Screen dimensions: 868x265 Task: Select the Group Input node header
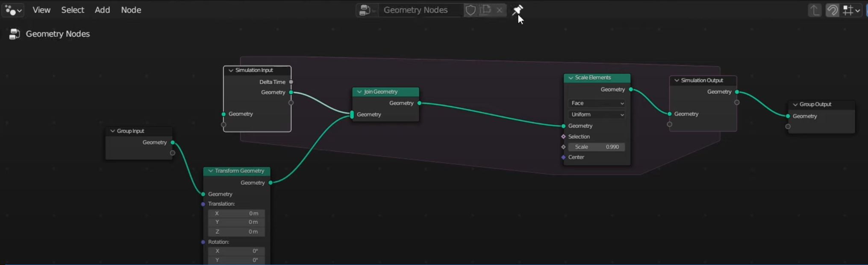[x=139, y=131]
